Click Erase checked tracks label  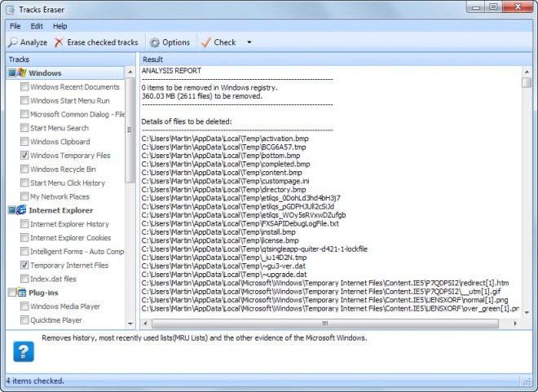tap(103, 42)
